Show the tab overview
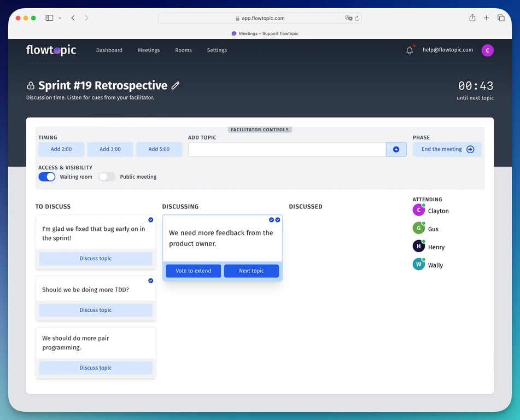Screen dimensions: 520x420 501,18
